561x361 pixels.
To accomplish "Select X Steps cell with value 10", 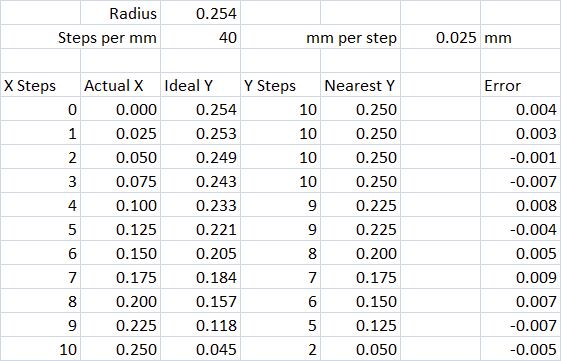I will (x=40, y=348).
